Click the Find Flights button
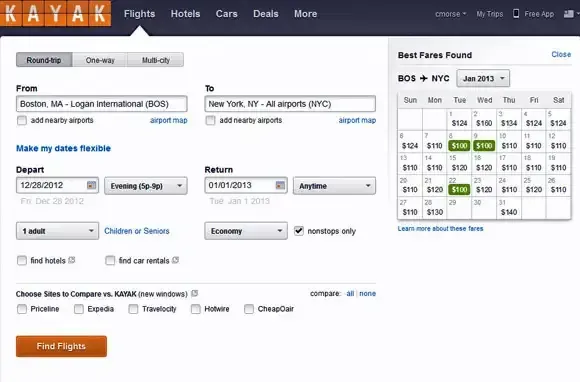This screenshot has height=382, width=580. [x=61, y=346]
